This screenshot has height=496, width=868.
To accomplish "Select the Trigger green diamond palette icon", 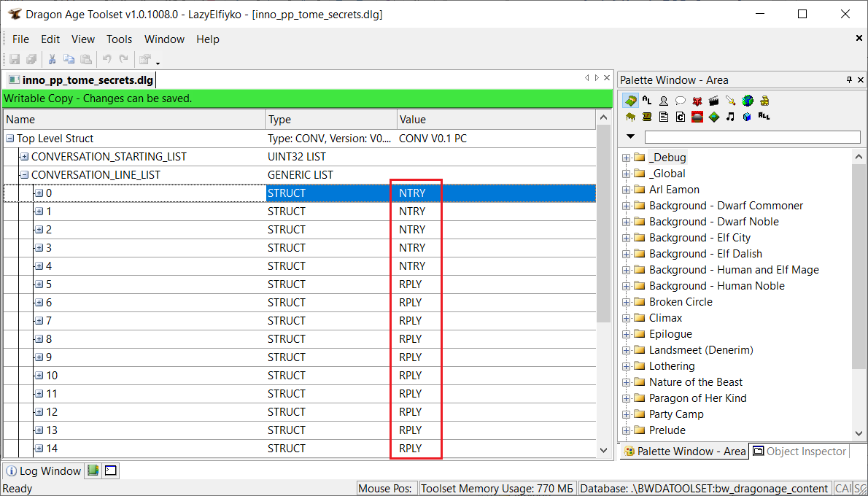I will pyautogui.click(x=714, y=117).
